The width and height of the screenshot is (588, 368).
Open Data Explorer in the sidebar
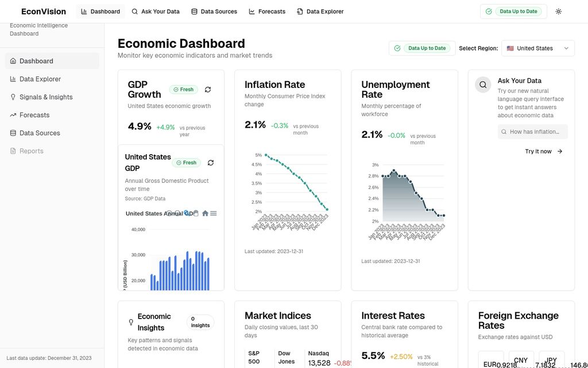[x=40, y=79]
